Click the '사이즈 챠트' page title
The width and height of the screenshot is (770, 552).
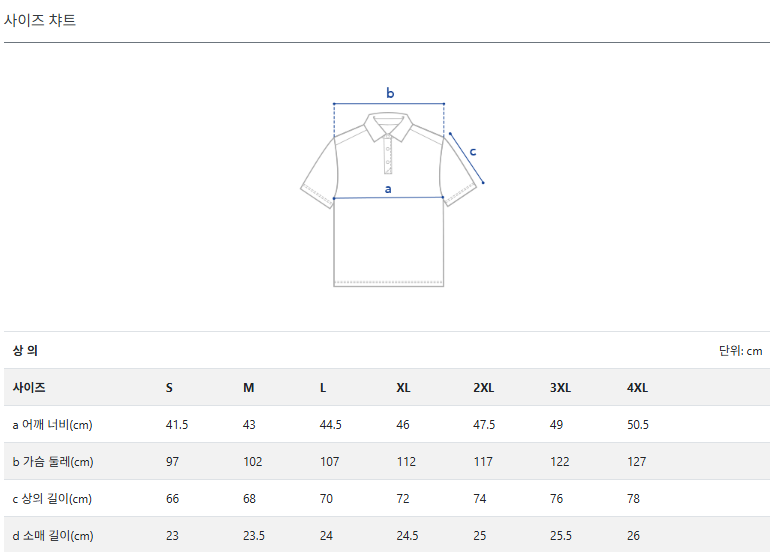pyautogui.click(x=40, y=20)
